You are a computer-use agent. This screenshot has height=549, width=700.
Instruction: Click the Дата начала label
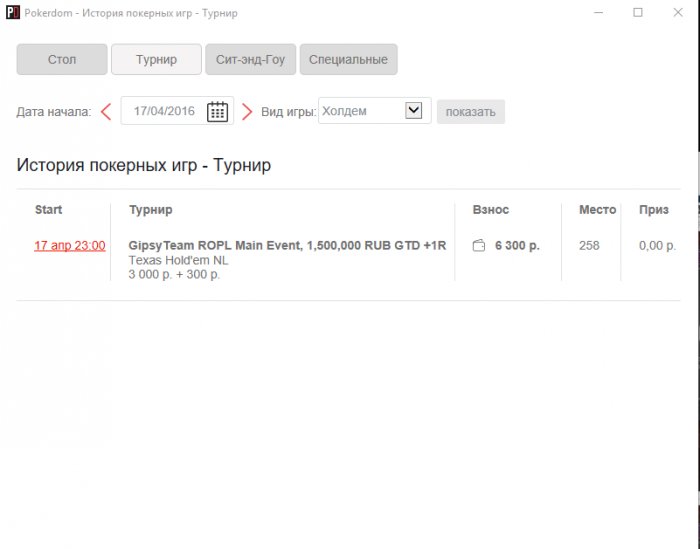coord(54,112)
